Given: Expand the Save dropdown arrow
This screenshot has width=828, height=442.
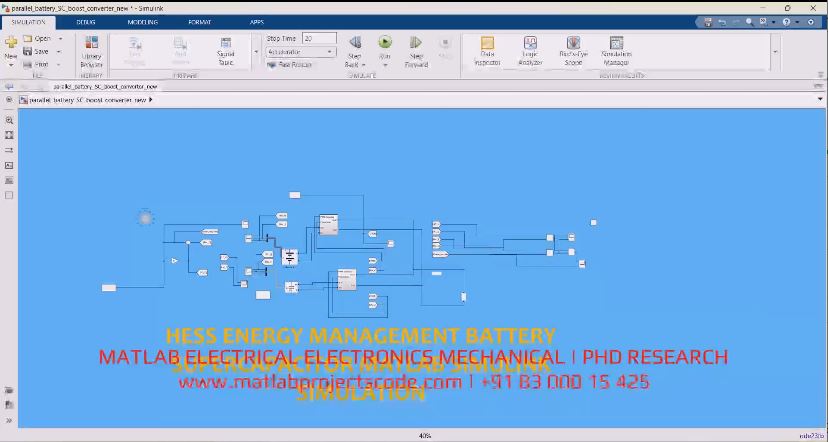Looking at the screenshot, I should point(60,52).
